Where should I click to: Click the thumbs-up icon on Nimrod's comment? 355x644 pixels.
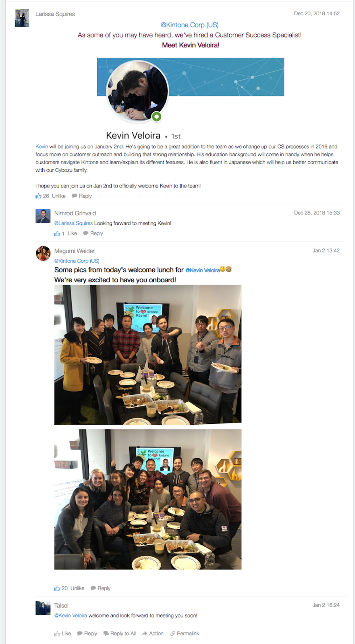pos(57,233)
